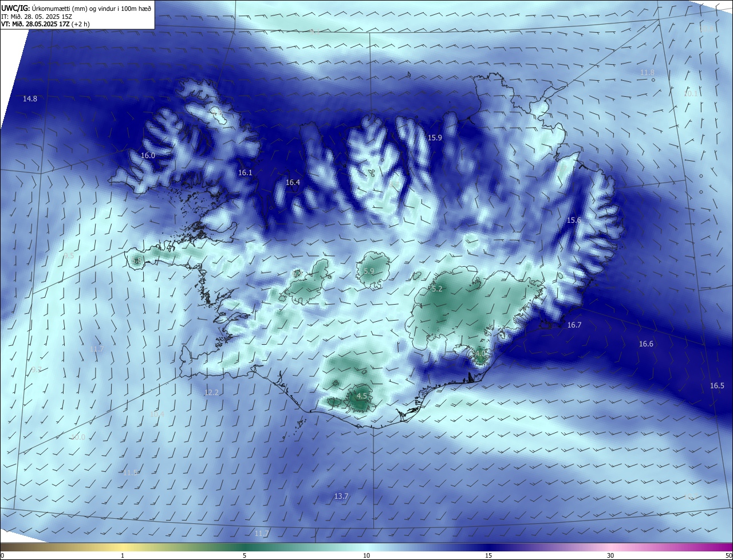Click the 4.5 value on the green glacier
This screenshot has height=560, width=733.
coord(362,396)
